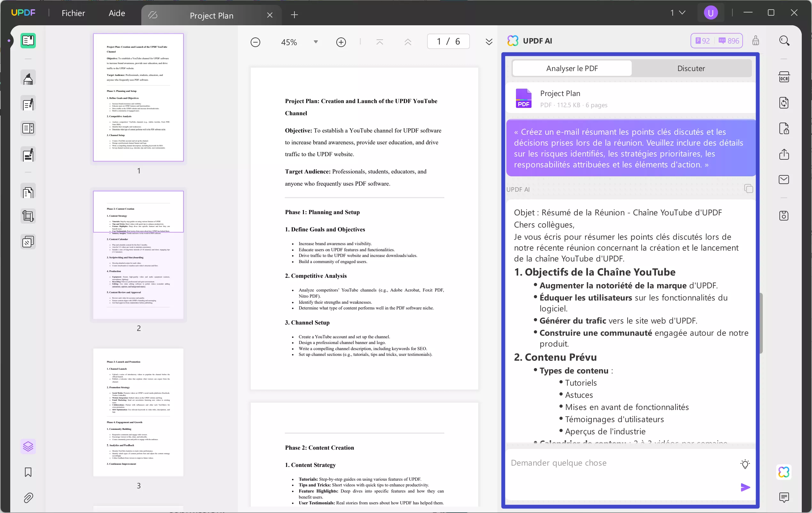
Task: Click the send message button
Action: 745,487
